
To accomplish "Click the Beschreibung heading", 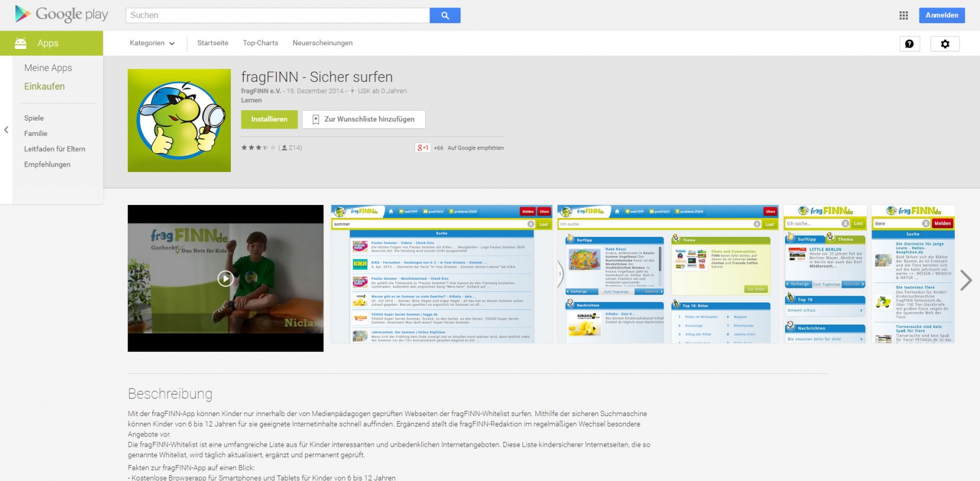I will 170,393.
